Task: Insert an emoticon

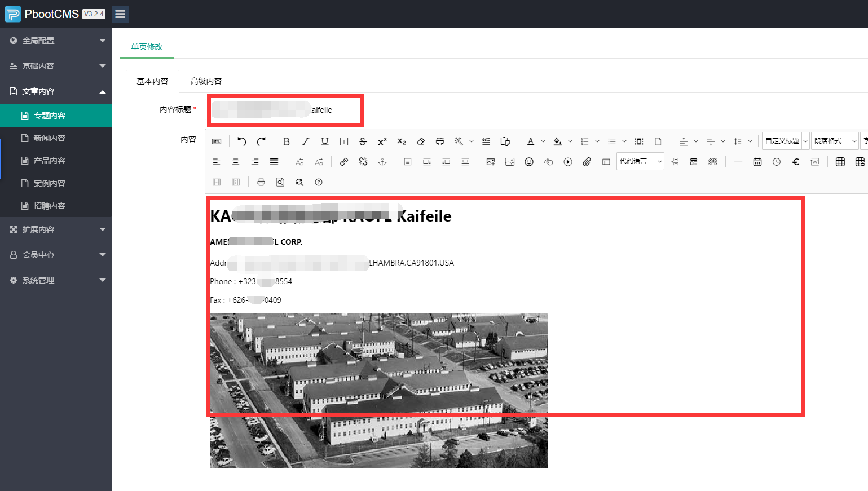Action: [529, 162]
